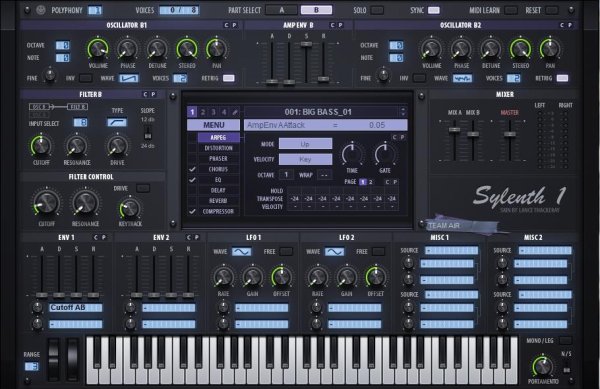
Task: Open the arpeggiator Mode dropdown showing Up
Action: point(305,144)
